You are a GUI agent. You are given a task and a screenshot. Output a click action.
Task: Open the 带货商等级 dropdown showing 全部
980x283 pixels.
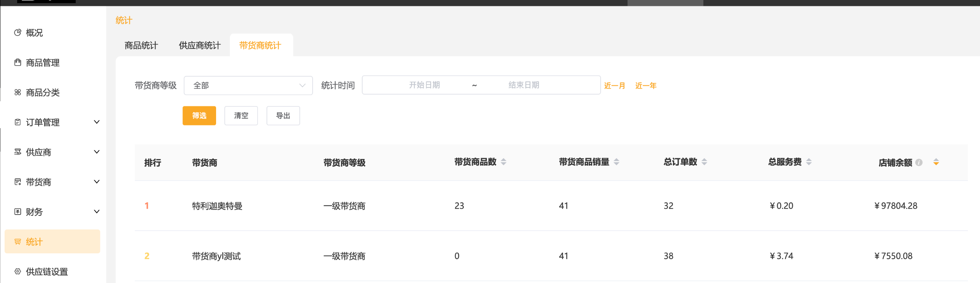(x=248, y=86)
